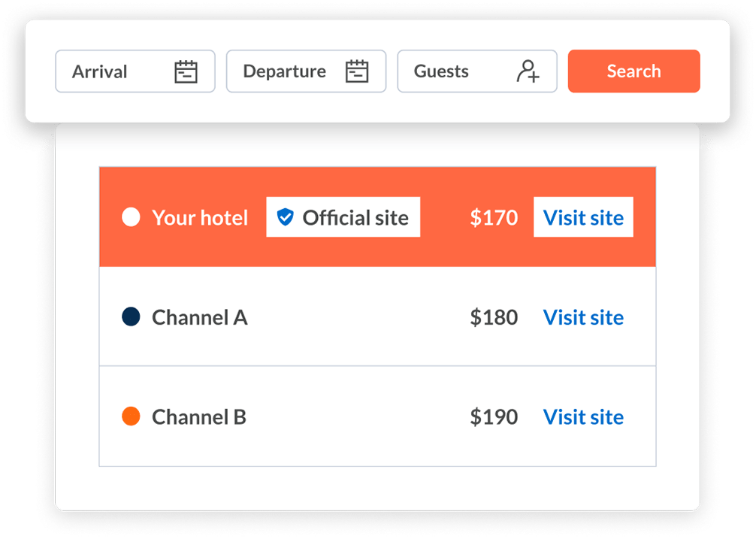Click the add guest person icon
The height and width of the screenshot is (539, 756).
pos(528,71)
